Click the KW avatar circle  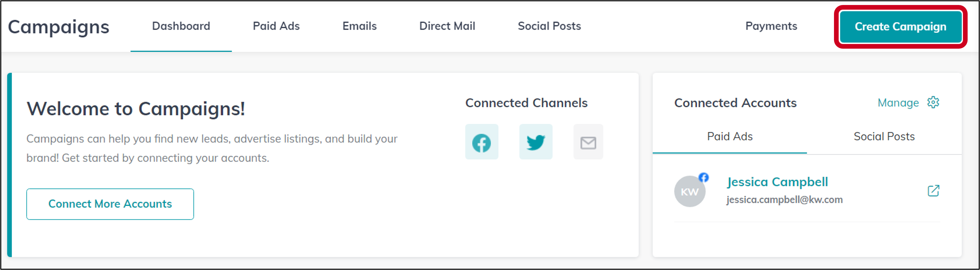pyautogui.click(x=690, y=191)
